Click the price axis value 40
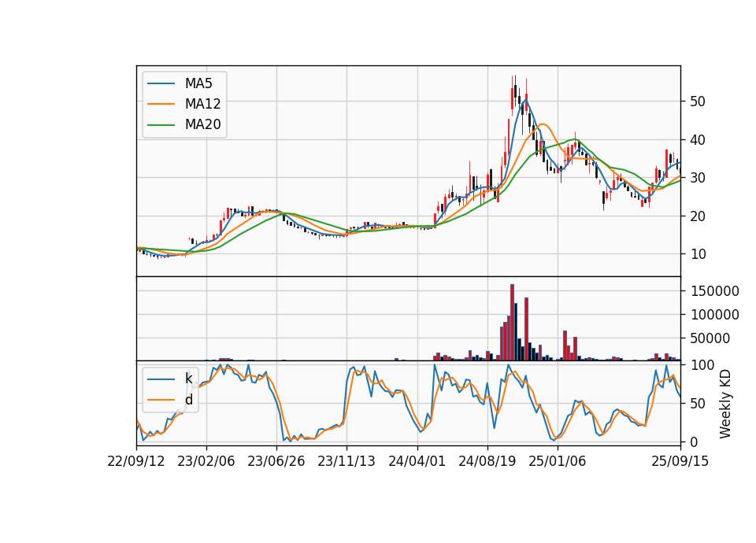 pos(698,140)
